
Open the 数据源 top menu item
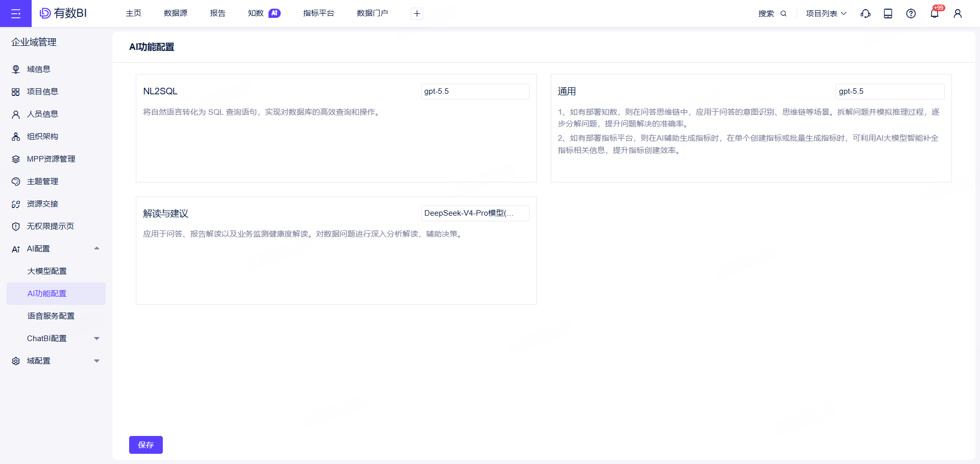coord(176,13)
